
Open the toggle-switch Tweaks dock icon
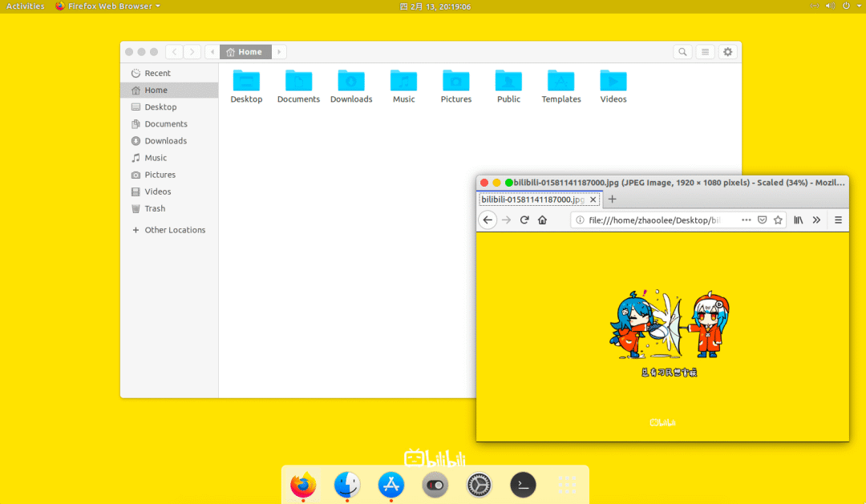[x=435, y=486]
